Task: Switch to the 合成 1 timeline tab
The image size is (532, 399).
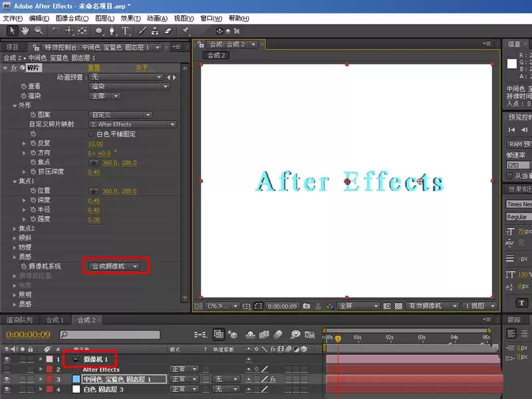Action: coord(55,320)
